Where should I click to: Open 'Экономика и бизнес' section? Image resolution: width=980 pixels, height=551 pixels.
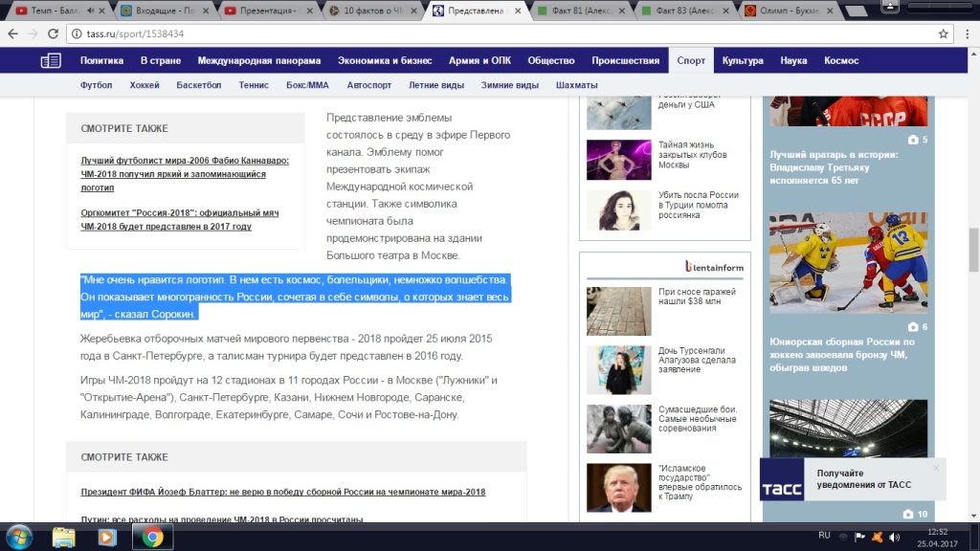tap(385, 60)
